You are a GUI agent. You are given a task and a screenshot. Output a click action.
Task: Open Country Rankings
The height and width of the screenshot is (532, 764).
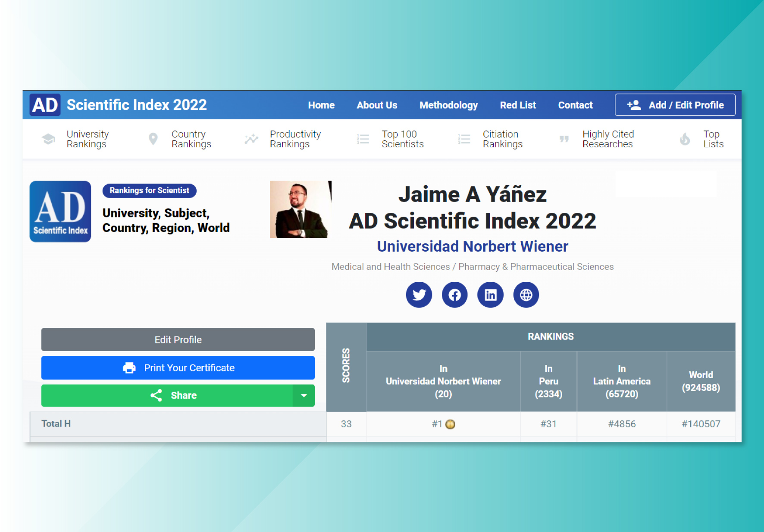coord(191,139)
